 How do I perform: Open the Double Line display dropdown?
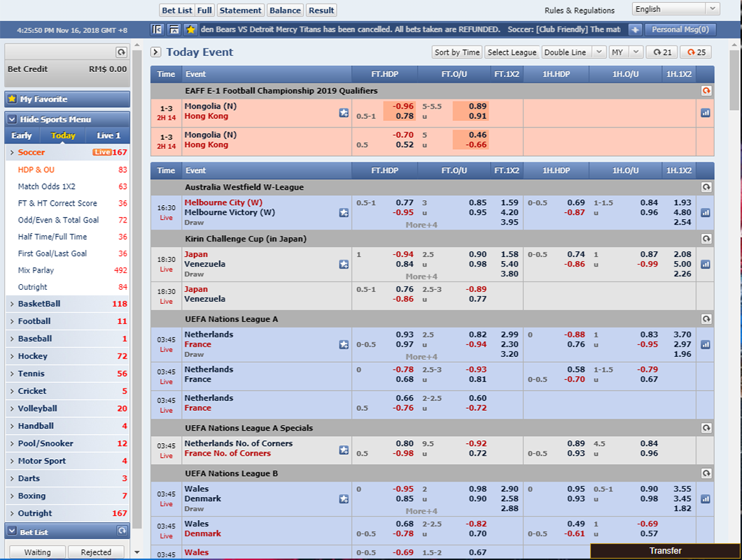pyautogui.click(x=573, y=52)
